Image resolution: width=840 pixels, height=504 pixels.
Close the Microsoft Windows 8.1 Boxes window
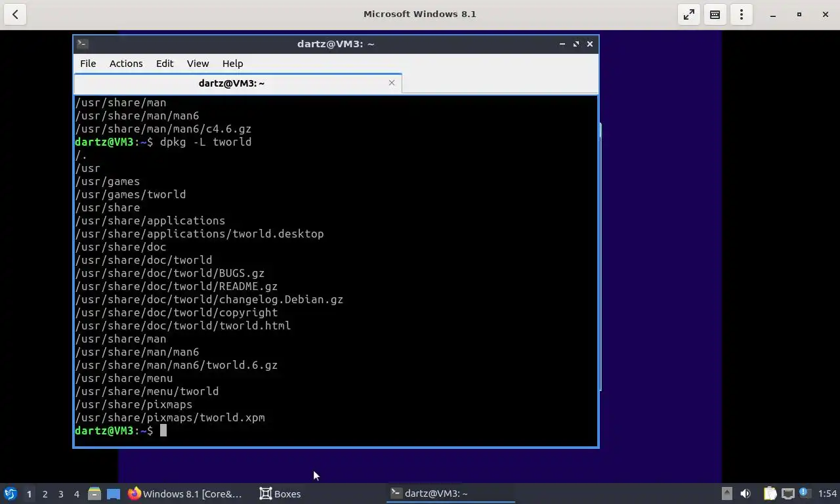click(826, 14)
